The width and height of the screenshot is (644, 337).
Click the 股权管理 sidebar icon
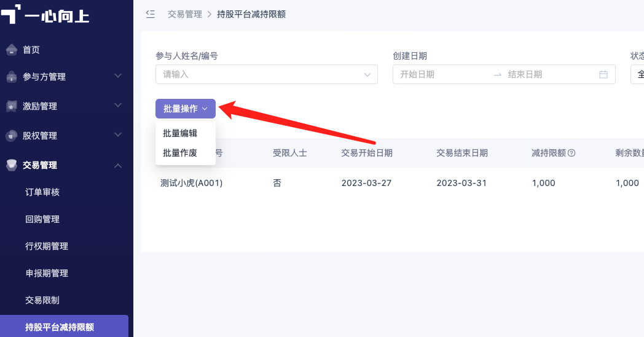[x=12, y=136]
